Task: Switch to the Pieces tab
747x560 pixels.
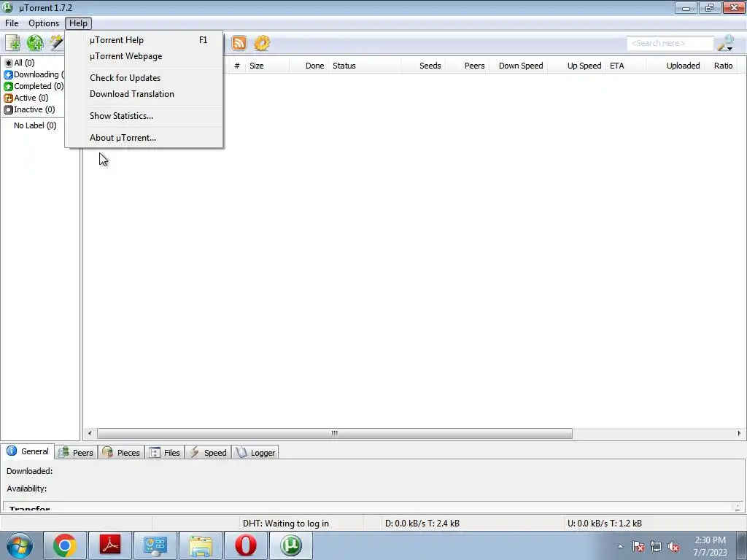Action: point(122,453)
